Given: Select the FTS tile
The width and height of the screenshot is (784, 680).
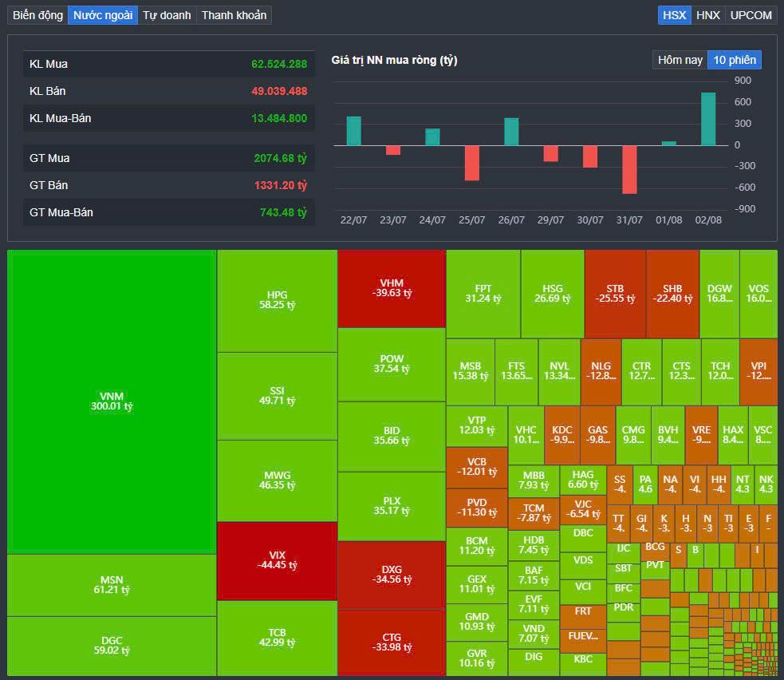Looking at the screenshot, I should pos(517,372).
